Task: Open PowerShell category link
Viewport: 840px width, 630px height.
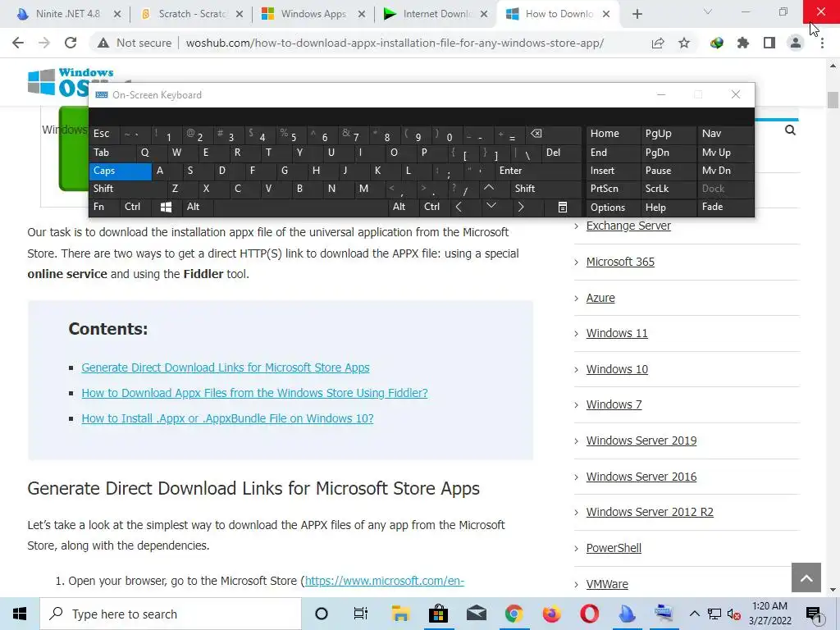Action: click(614, 548)
